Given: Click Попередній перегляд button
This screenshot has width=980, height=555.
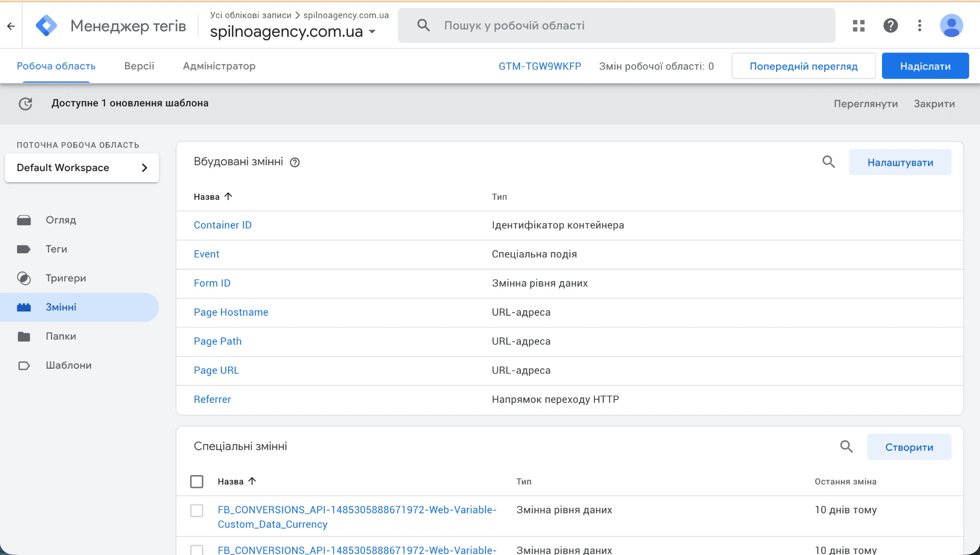Looking at the screenshot, I should 804,66.
